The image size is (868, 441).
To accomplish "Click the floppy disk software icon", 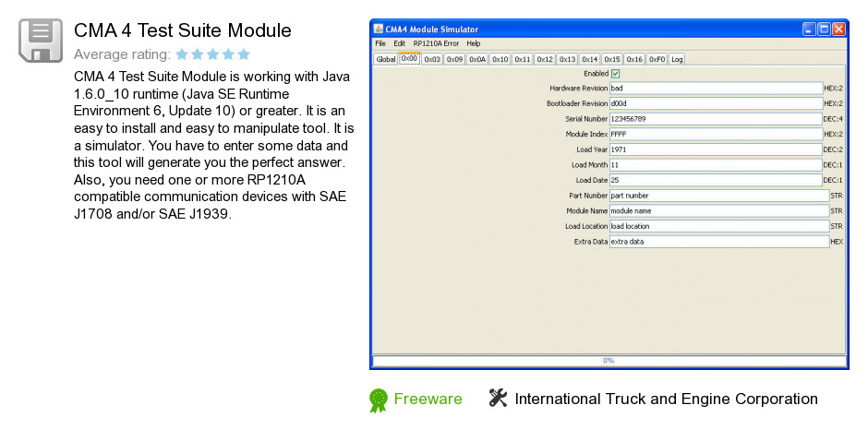I will point(41,41).
